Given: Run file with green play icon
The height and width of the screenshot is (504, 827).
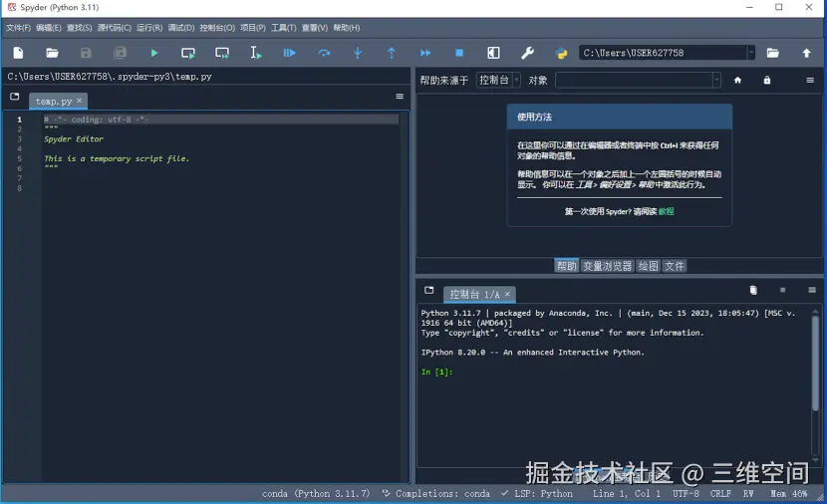Looking at the screenshot, I should point(154,53).
